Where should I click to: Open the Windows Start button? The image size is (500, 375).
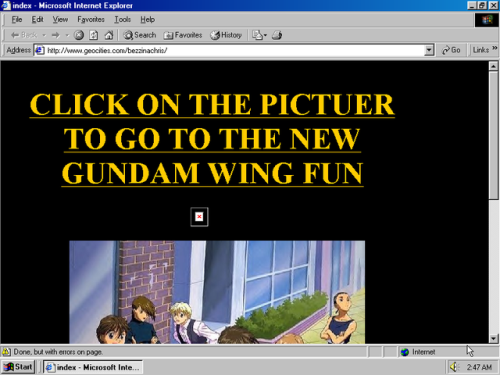[x=18, y=367]
